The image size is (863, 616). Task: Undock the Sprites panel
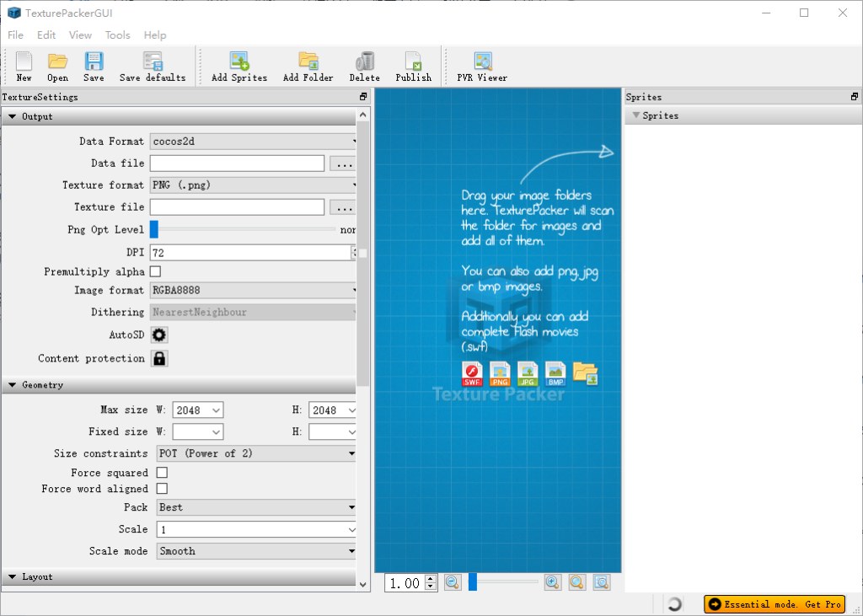[855, 97]
